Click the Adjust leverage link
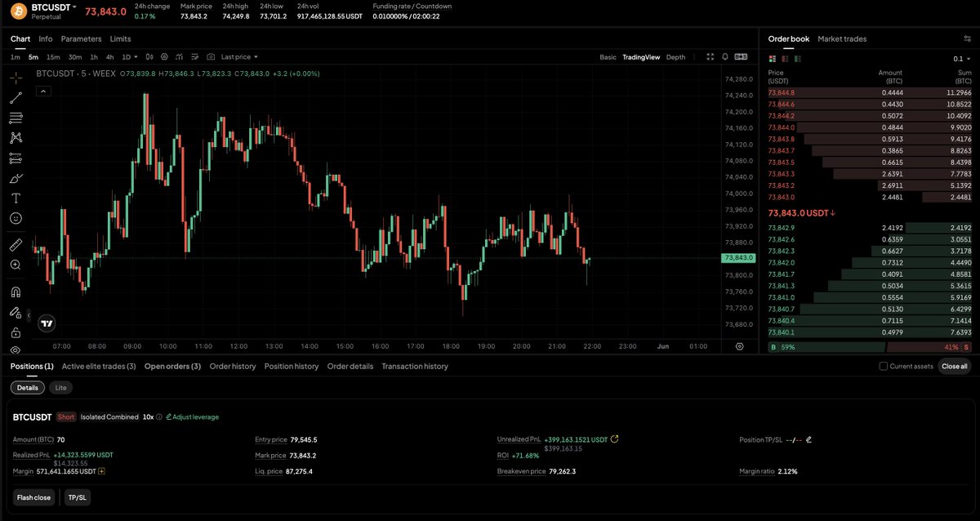The width and height of the screenshot is (980, 521). tap(192, 416)
